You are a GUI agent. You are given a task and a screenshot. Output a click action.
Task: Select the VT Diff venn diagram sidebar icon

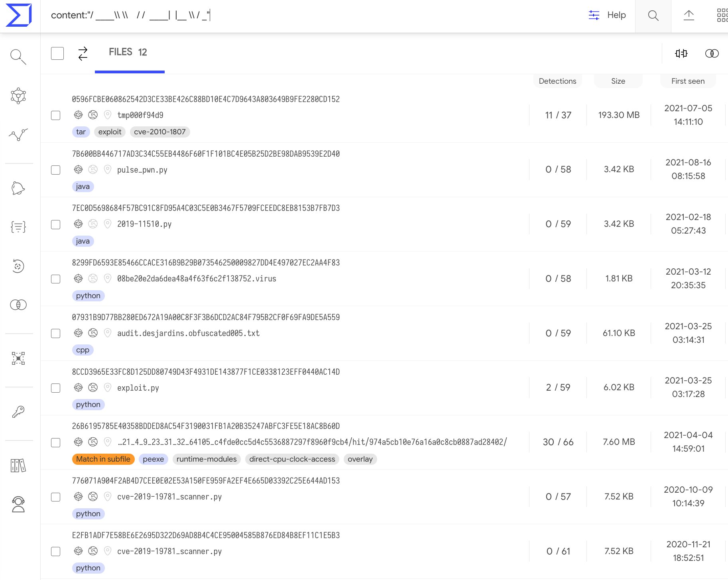click(18, 305)
